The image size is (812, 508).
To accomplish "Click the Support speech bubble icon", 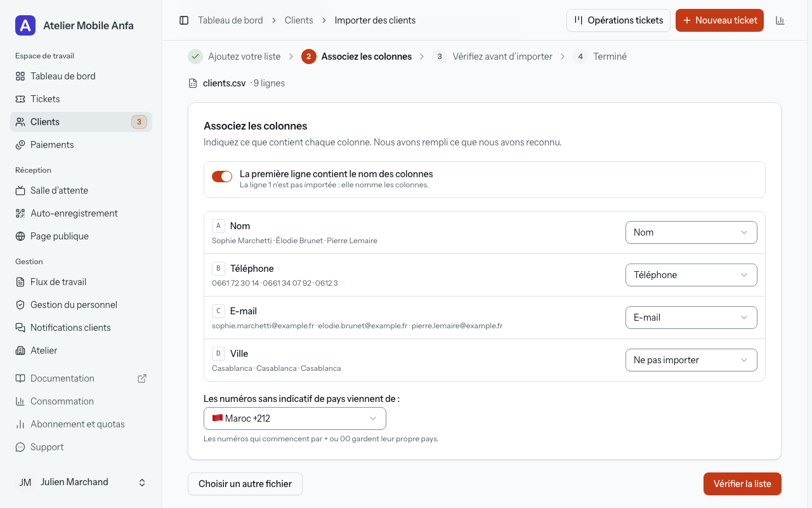I will tap(20, 447).
